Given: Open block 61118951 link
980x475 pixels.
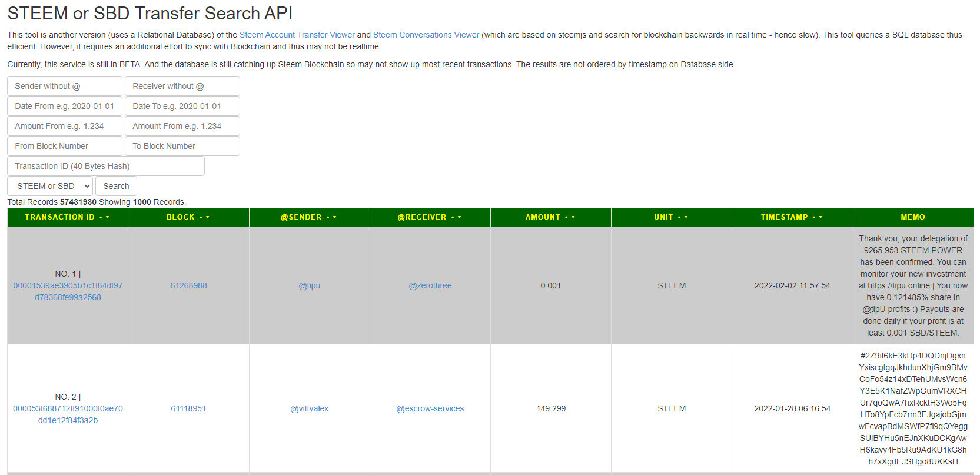Looking at the screenshot, I should 188,408.
